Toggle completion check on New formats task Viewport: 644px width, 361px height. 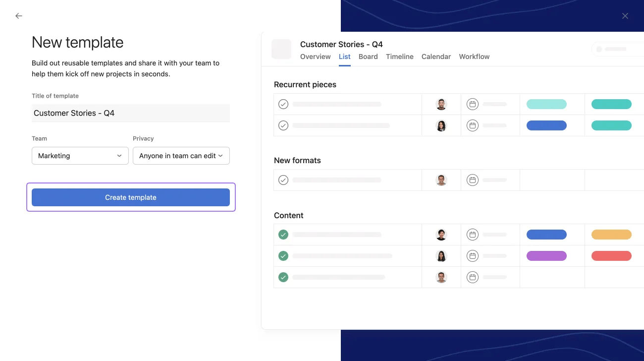[283, 180]
